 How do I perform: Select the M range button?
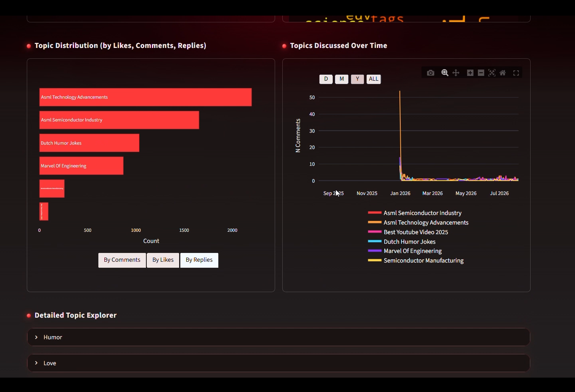click(342, 79)
